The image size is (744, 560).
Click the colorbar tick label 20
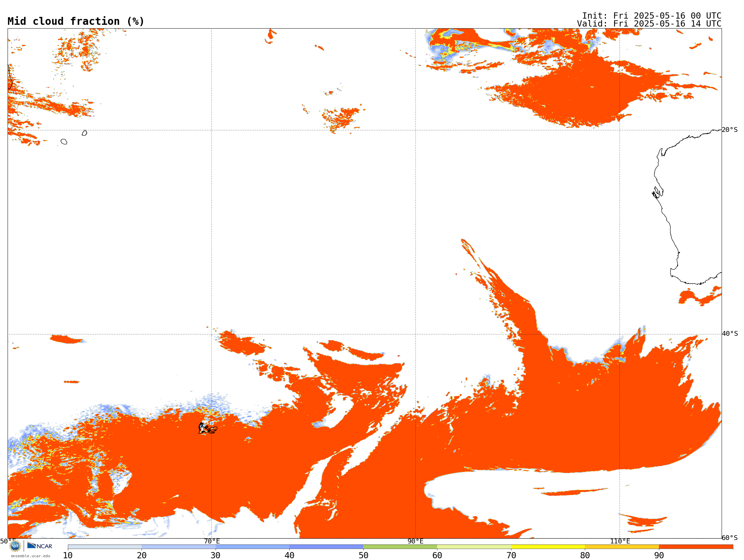pos(142,556)
